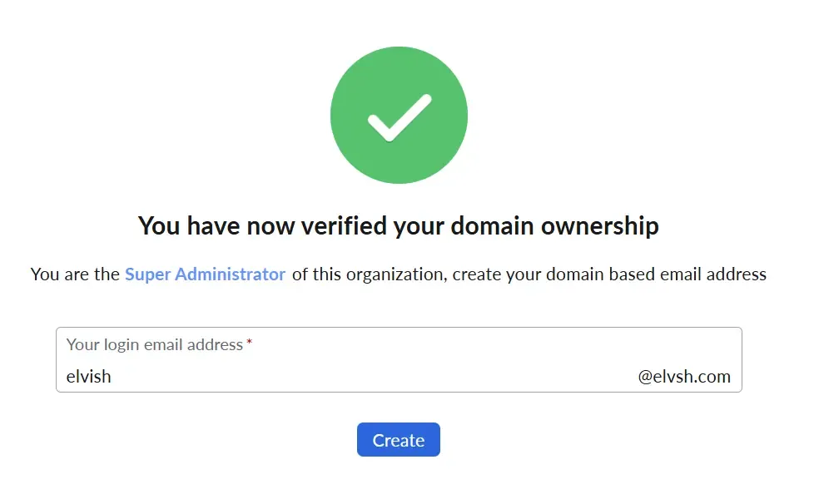The image size is (819, 504).
Task: Click 'email address' ending the description line
Action: click(x=717, y=274)
